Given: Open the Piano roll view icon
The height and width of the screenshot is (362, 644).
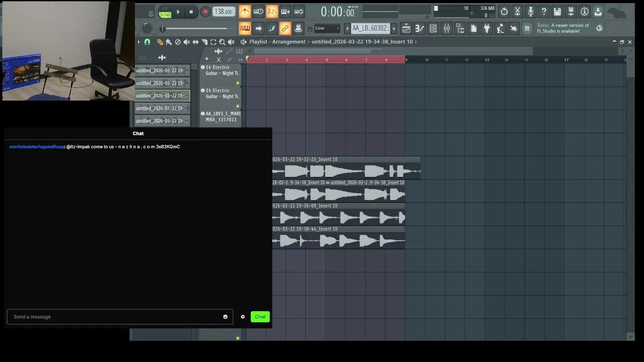Looking at the screenshot, I should (x=420, y=28).
